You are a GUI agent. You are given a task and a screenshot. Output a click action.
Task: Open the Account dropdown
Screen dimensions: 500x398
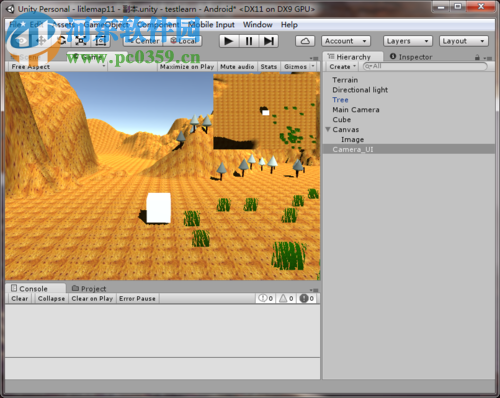pyautogui.click(x=346, y=41)
